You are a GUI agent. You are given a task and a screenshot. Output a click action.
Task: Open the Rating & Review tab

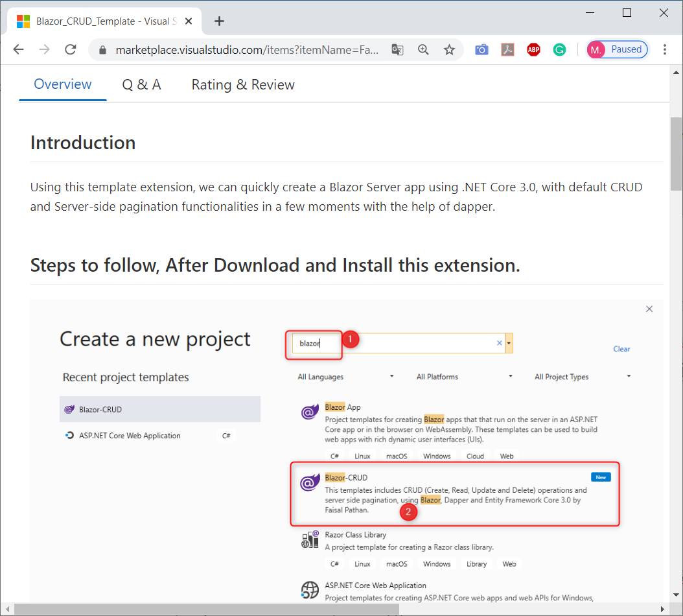point(242,84)
